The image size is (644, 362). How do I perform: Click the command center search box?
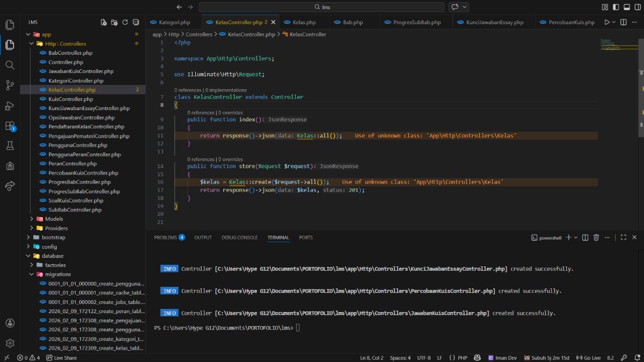[x=321, y=7]
